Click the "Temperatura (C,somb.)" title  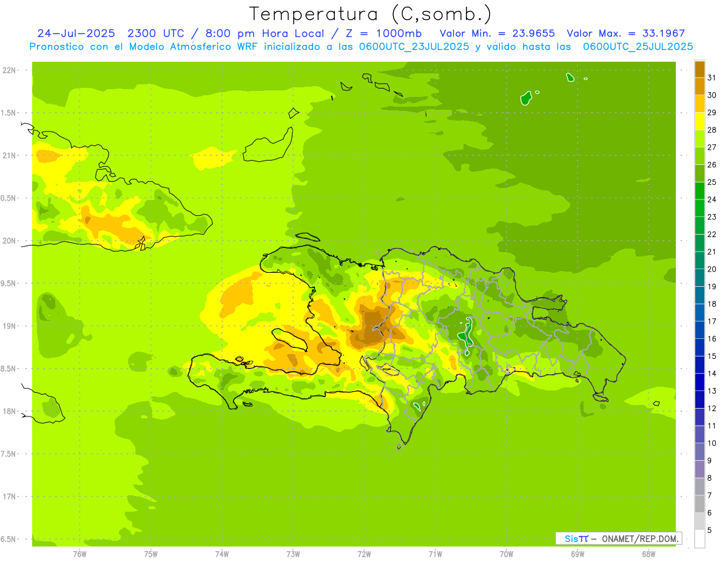tap(370, 14)
